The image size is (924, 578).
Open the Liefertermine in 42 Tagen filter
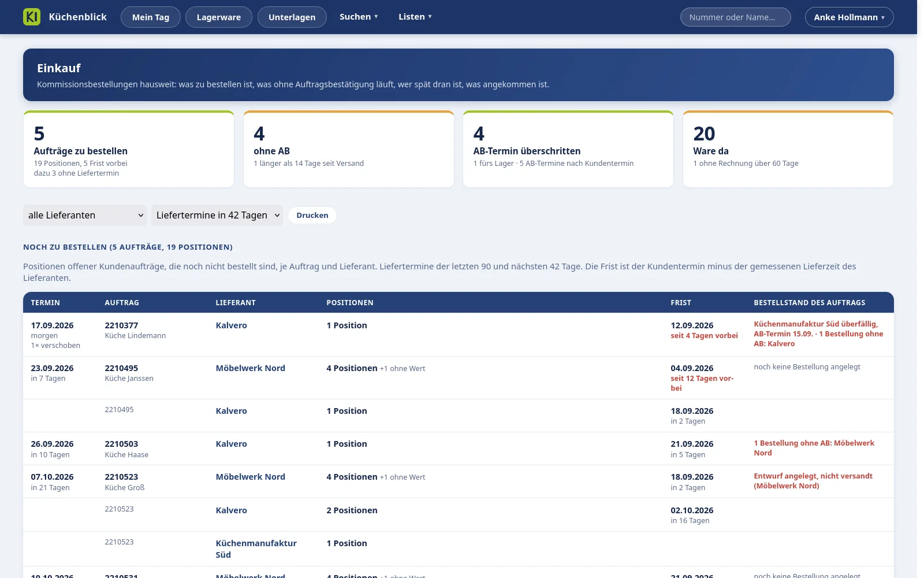tap(217, 215)
